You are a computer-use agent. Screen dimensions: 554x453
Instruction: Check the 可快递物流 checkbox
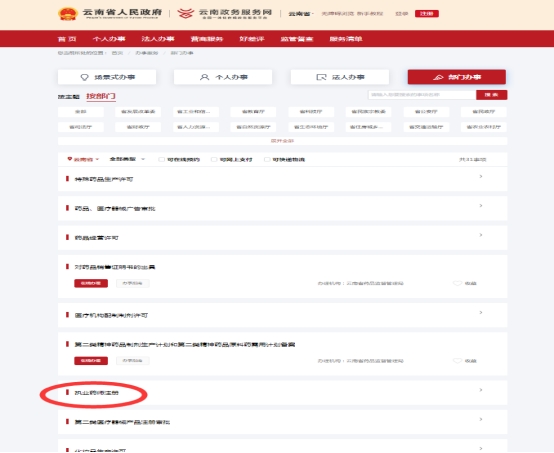click(x=267, y=159)
